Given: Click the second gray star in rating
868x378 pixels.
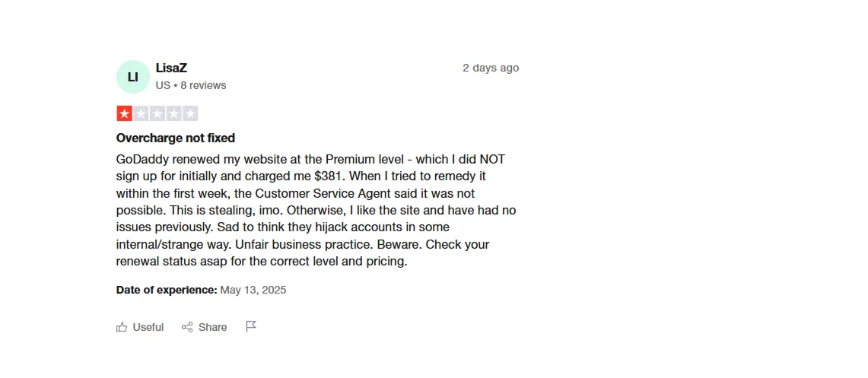Looking at the screenshot, I should click(x=141, y=113).
